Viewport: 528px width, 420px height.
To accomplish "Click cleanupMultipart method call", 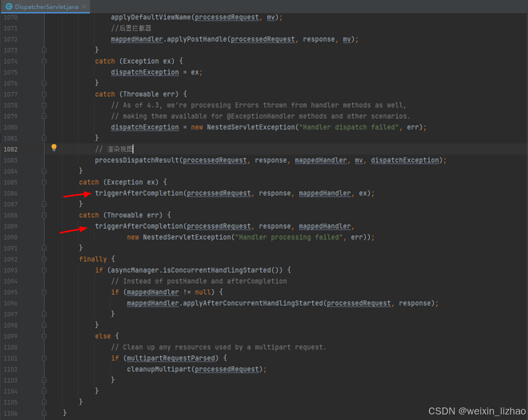I will click(159, 369).
